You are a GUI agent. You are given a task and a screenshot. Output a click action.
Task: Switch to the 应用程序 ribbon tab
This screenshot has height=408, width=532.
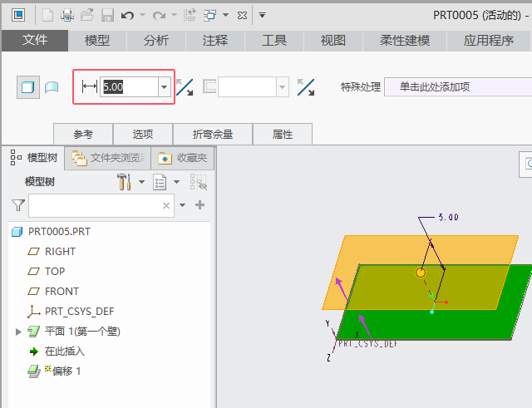pyautogui.click(x=489, y=41)
